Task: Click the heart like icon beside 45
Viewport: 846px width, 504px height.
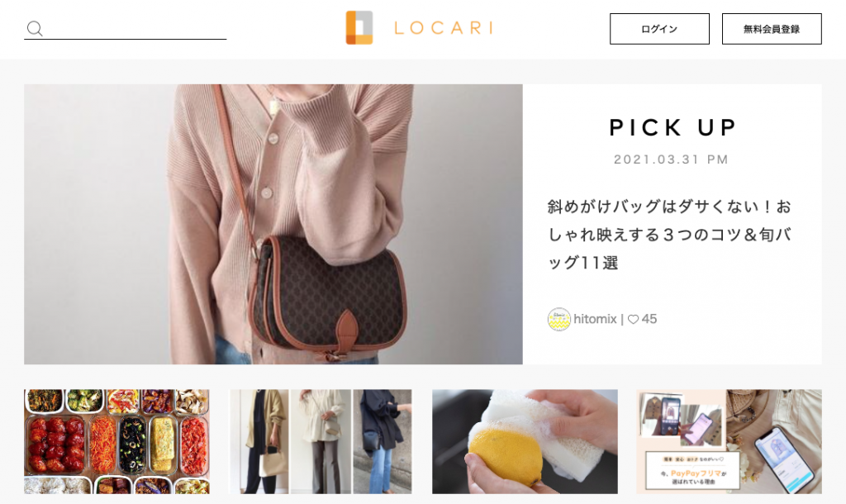Action: pyautogui.click(x=634, y=320)
